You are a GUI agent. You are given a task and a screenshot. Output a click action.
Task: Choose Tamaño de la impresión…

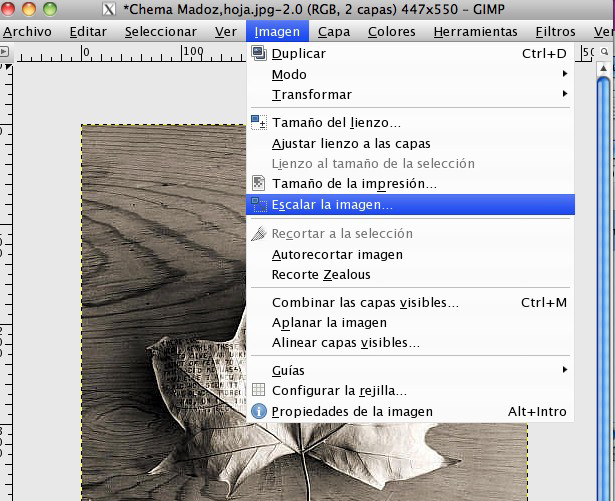410,183
